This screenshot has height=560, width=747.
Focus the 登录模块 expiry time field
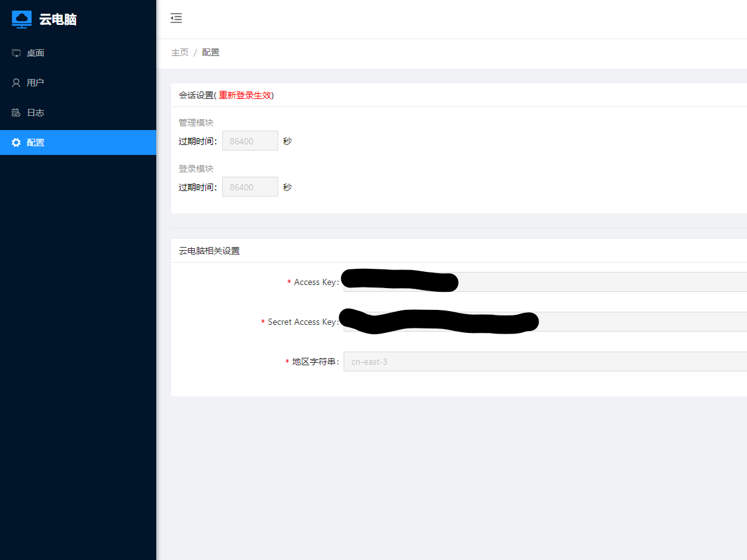point(250,187)
